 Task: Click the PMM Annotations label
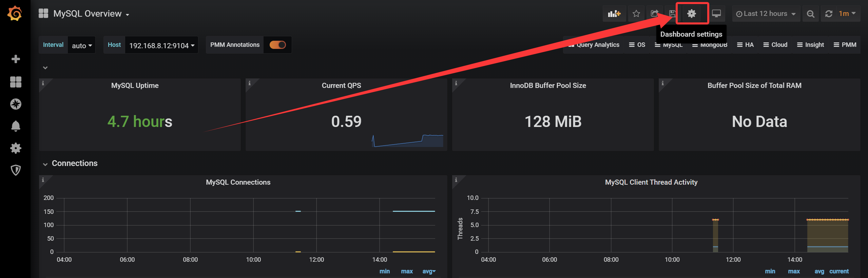[x=235, y=45]
